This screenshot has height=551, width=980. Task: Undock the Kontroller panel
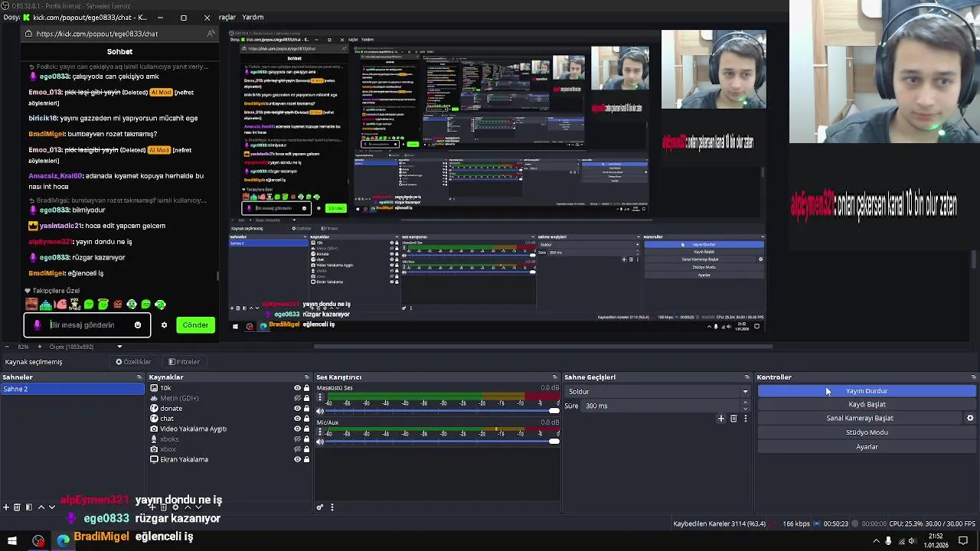click(974, 377)
